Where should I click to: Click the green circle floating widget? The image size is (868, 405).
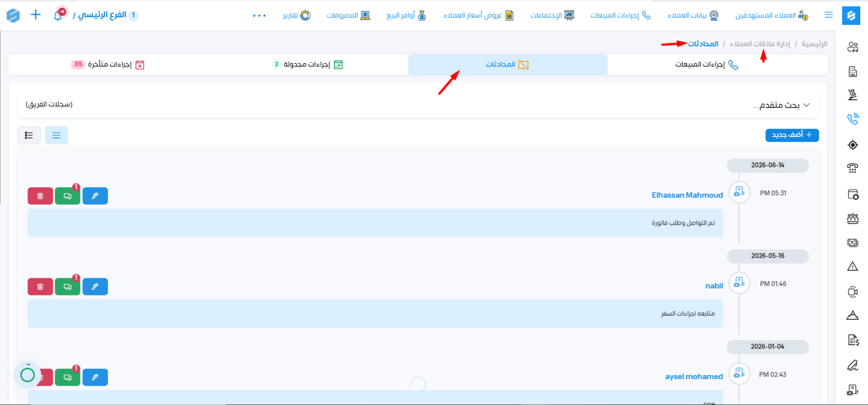point(27,375)
